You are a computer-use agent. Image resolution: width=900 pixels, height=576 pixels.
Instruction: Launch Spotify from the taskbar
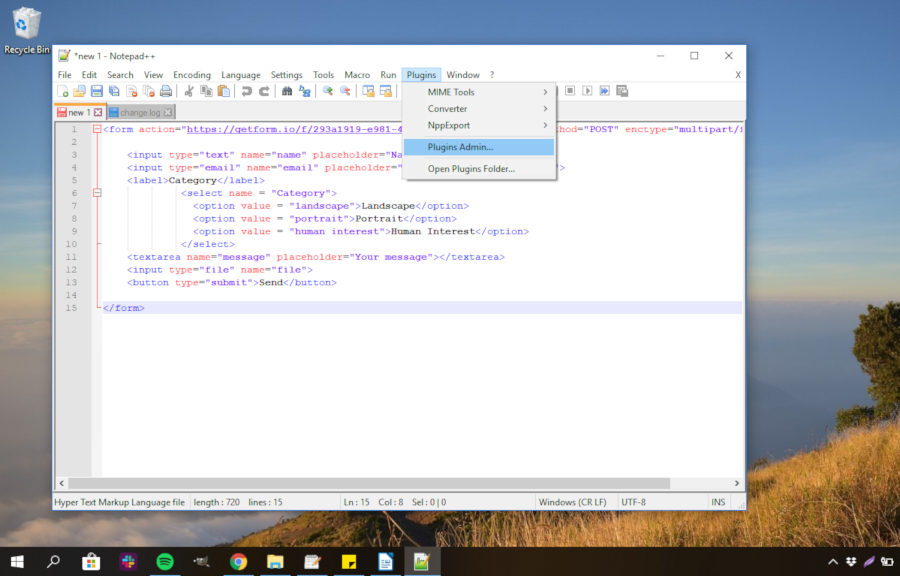point(163,561)
